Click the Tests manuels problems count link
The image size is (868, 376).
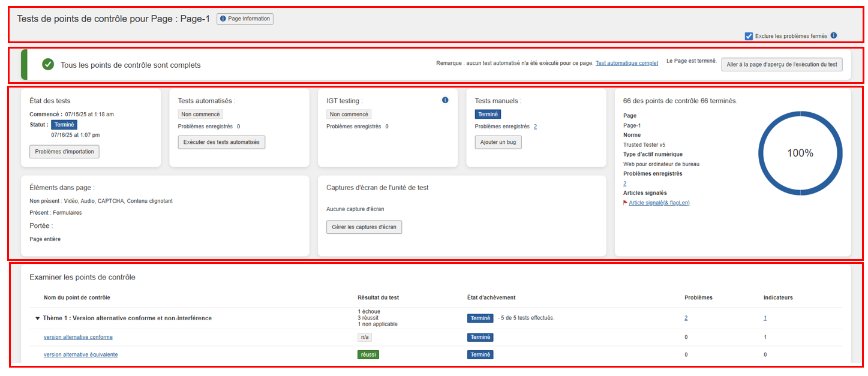coord(535,127)
